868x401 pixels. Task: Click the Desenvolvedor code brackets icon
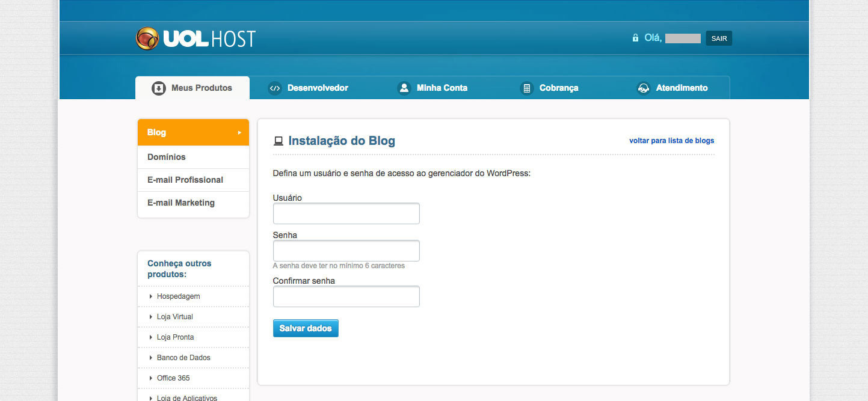click(x=275, y=88)
